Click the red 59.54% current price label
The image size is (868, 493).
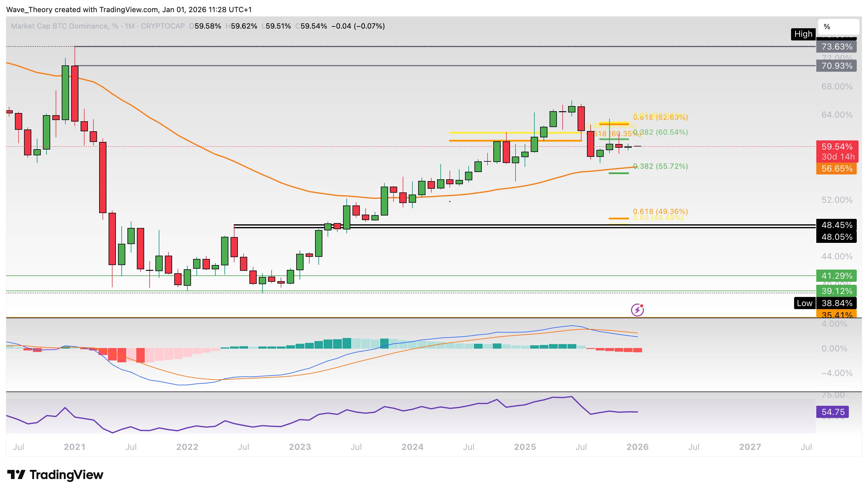pyautogui.click(x=837, y=147)
